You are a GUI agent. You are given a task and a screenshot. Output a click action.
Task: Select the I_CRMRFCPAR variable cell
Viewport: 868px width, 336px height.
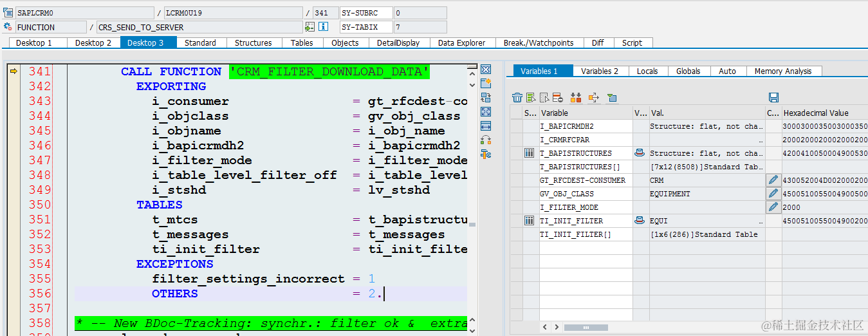coord(586,140)
